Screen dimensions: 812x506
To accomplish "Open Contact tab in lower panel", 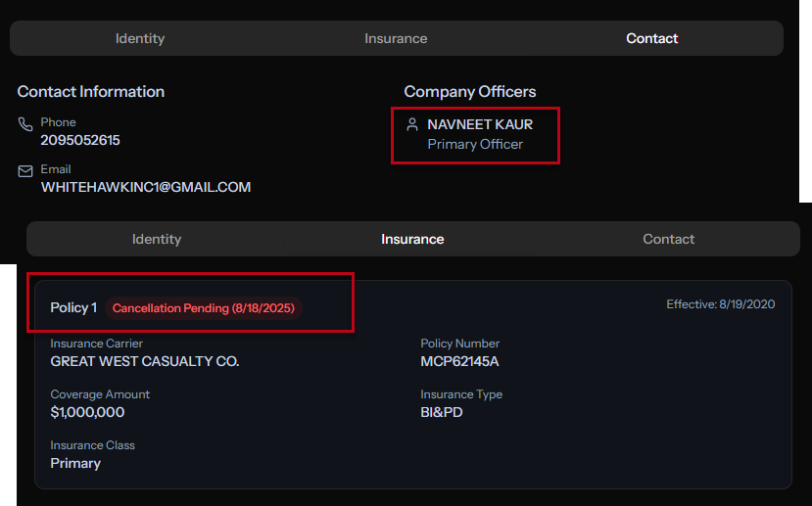I will 669,239.
